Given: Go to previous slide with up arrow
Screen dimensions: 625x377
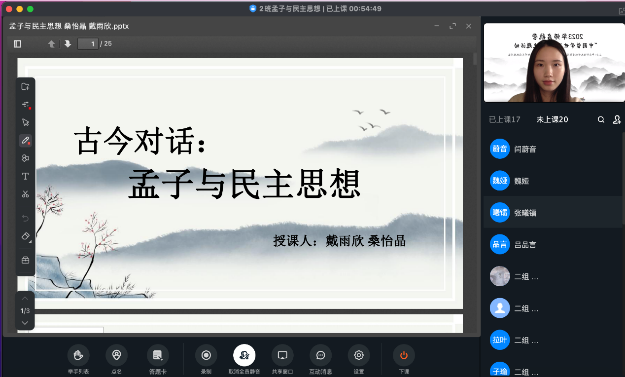Looking at the screenshot, I should pyautogui.click(x=51, y=44).
